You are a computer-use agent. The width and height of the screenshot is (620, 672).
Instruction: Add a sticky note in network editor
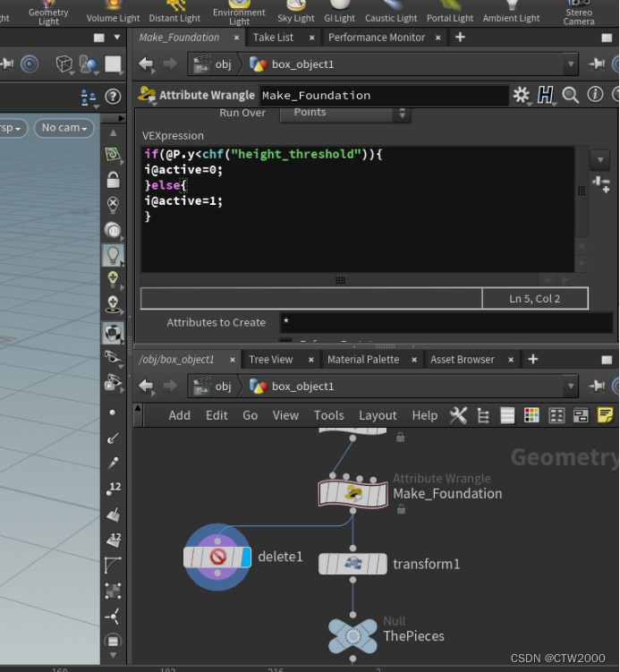pyautogui.click(x=605, y=415)
